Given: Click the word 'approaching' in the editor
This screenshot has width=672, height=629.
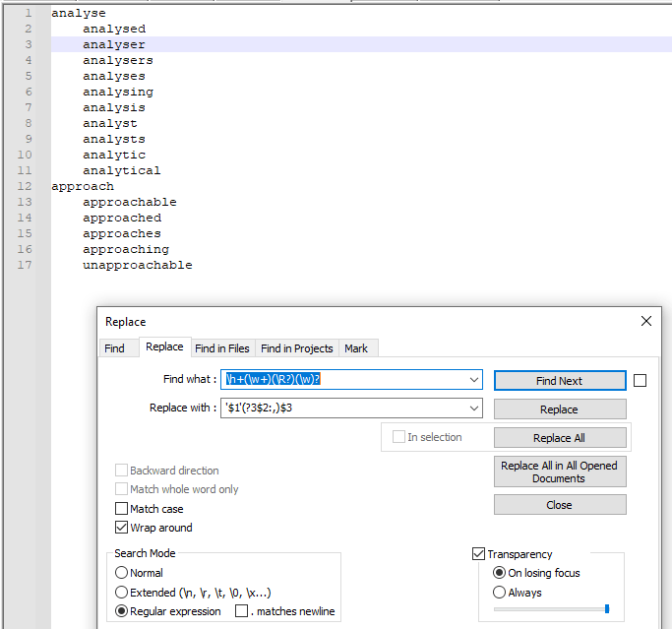Looking at the screenshot, I should (126, 250).
